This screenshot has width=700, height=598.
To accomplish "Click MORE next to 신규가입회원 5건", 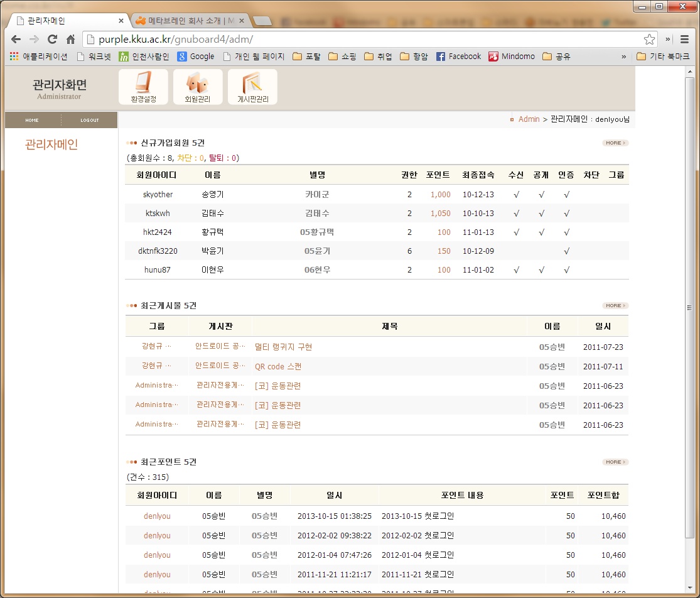I will pos(615,143).
